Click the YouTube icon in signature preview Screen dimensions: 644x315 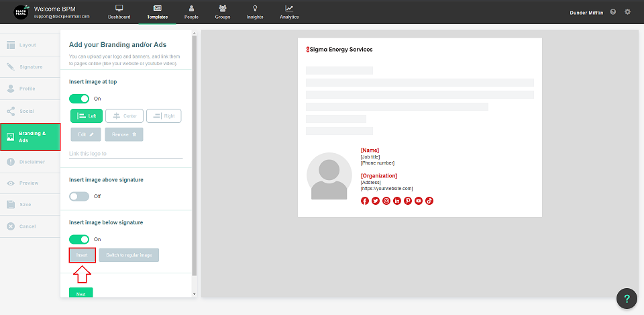point(419,201)
